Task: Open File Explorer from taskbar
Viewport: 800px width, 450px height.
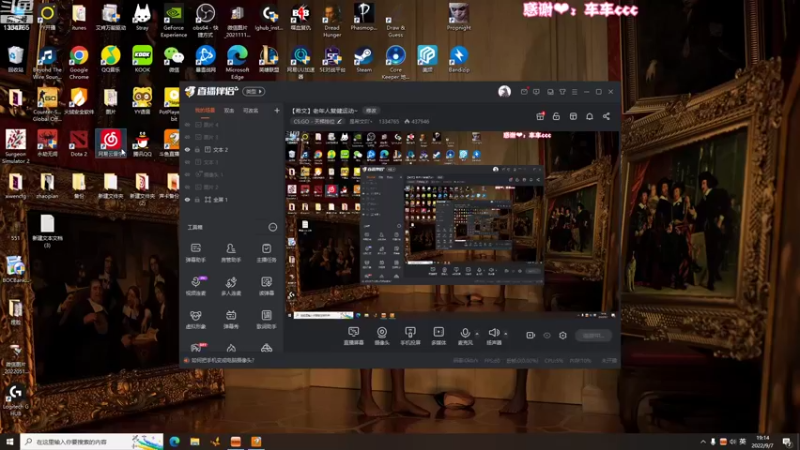Action: [x=195, y=441]
